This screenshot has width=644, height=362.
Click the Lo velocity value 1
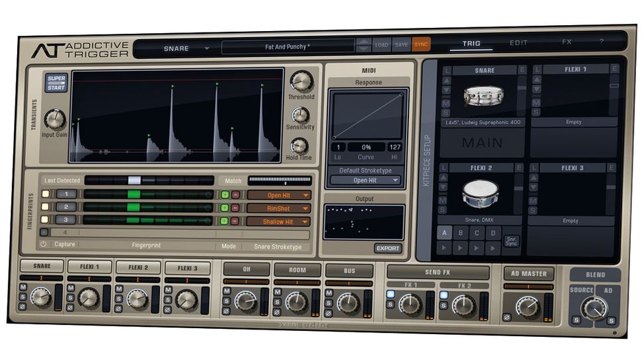click(338, 147)
